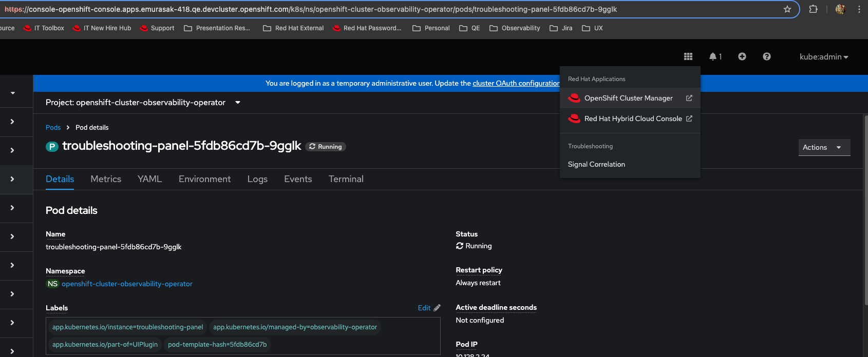Open the openshift-cluster-observability-operator namespace link

point(127,284)
